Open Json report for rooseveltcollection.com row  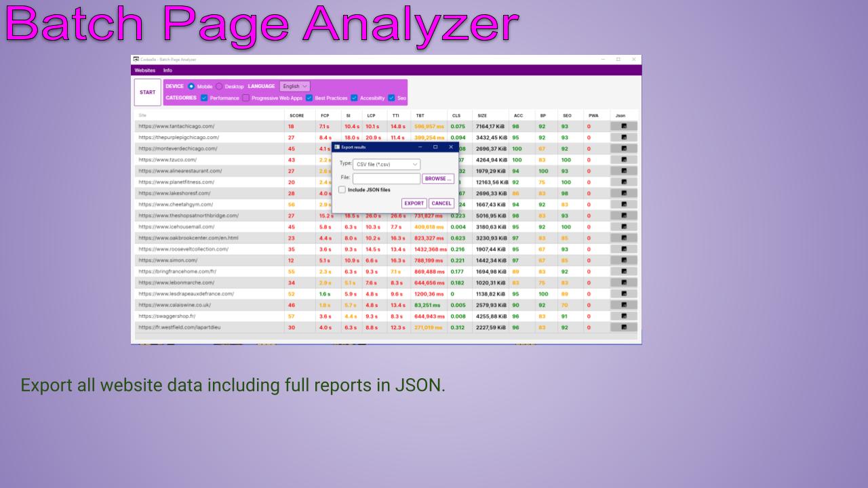[623, 249]
